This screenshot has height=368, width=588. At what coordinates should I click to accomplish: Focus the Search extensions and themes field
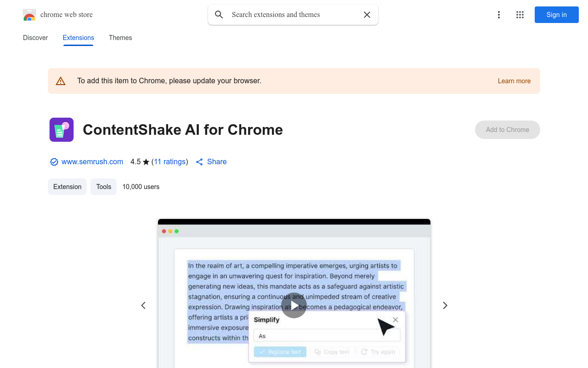tap(294, 15)
